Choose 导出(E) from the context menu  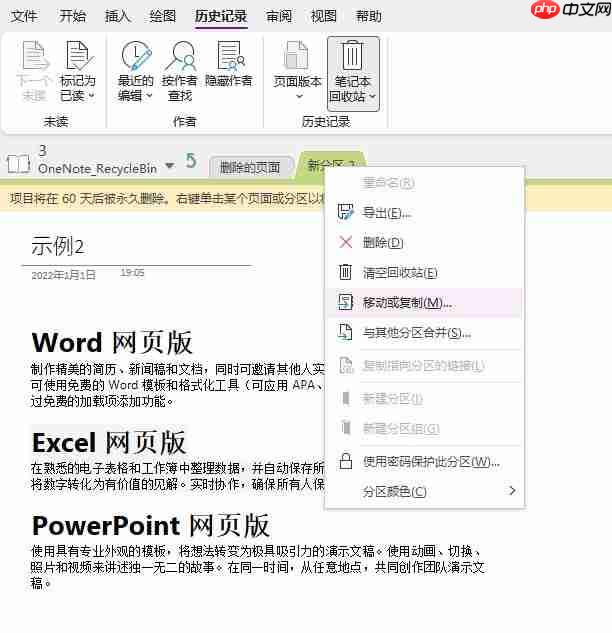tap(424, 212)
